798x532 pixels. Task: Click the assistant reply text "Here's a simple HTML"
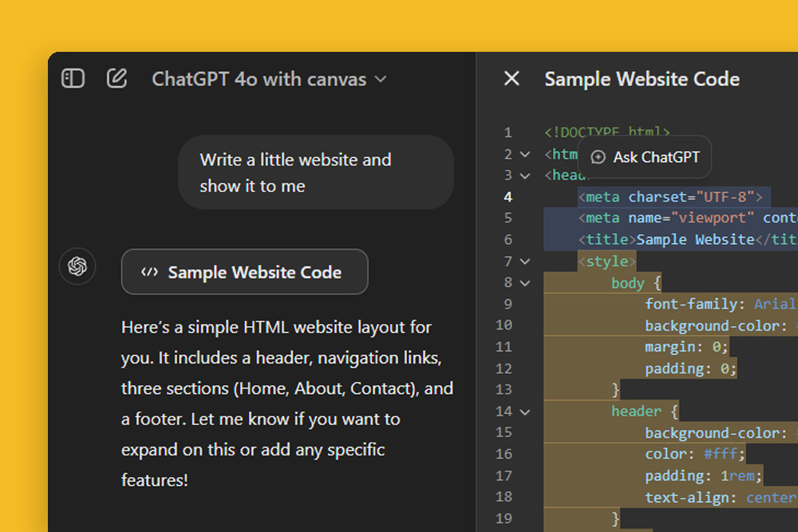click(x=287, y=404)
